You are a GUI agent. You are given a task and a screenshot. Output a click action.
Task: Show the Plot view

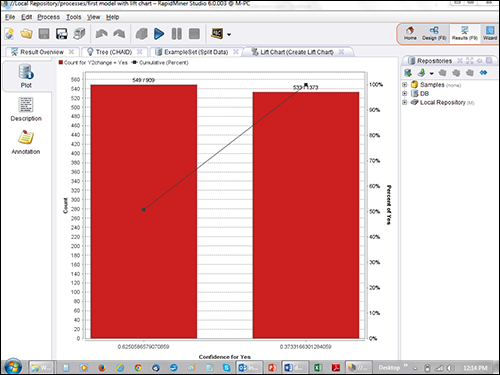26,76
